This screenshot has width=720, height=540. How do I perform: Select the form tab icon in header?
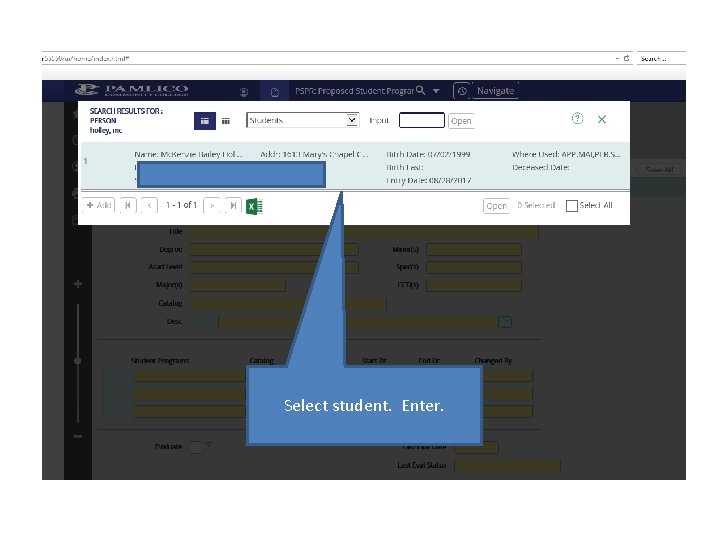[275, 92]
